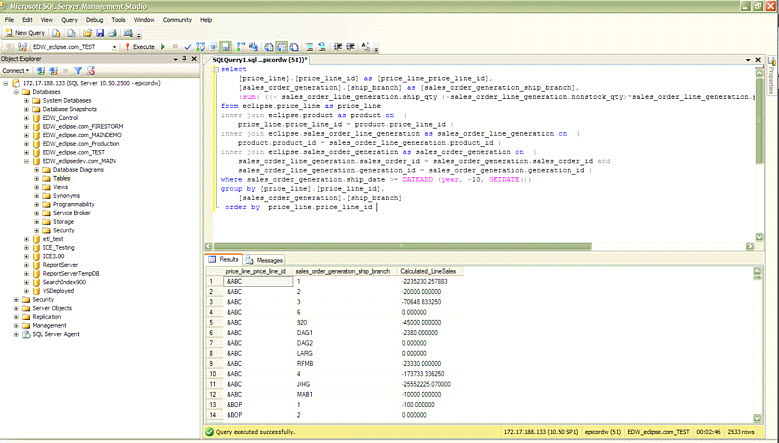Expand the EDW_Control database node
Viewport: 779px width, 443px height.
pos(26,118)
